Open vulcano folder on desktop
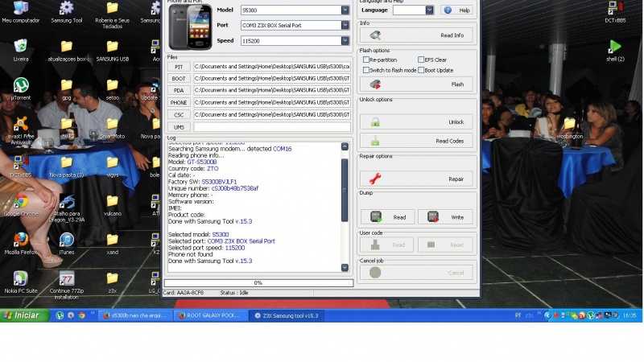Image resolution: width=644 pixels, height=362 pixels. (x=112, y=205)
